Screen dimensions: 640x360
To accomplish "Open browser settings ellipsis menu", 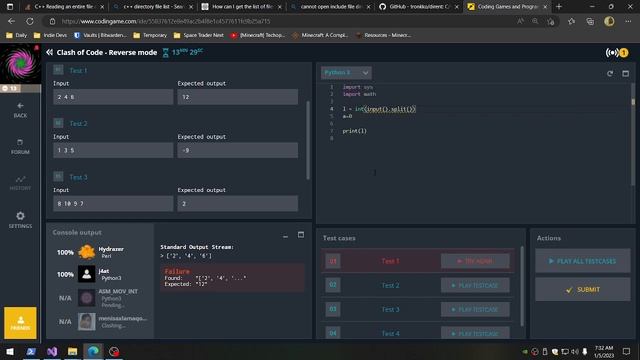I will tap(628, 21).
